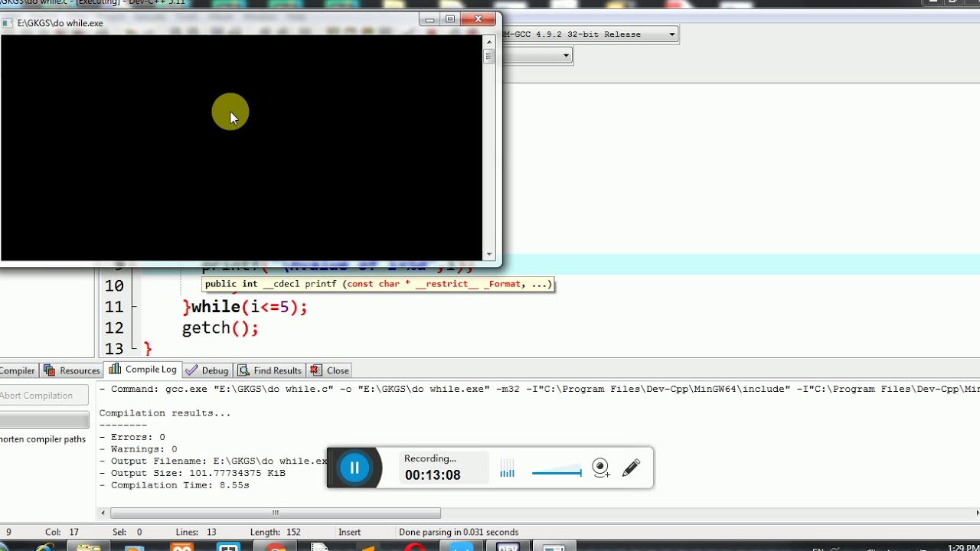Adjust the recorder volume slider
Screen dimensions: 980x551
click(x=557, y=472)
